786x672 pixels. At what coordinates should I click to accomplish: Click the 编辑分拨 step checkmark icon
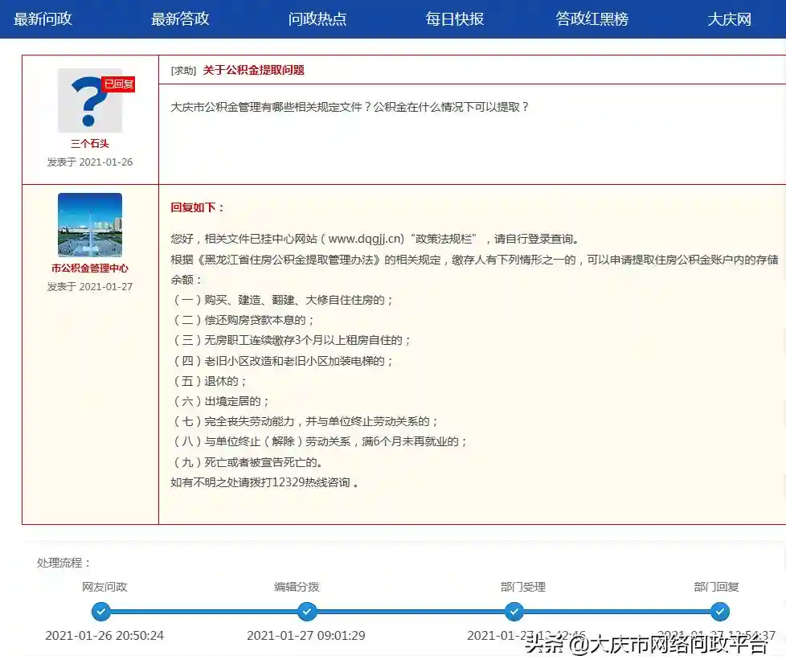point(307,612)
